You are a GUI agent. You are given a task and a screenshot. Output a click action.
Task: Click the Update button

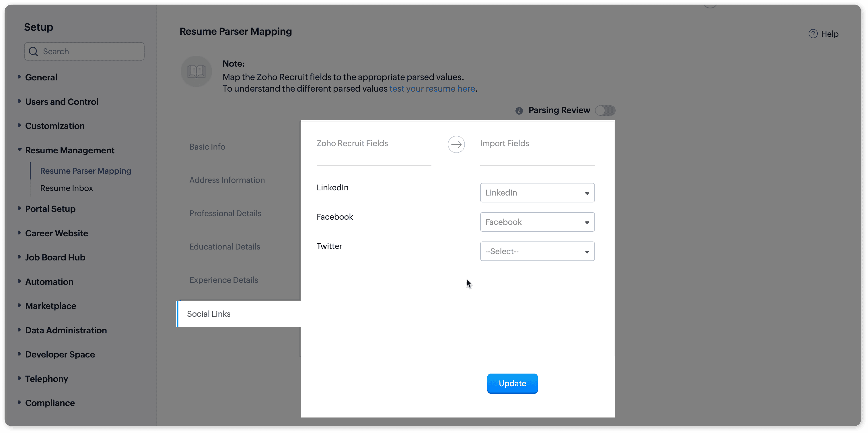coord(512,383)
